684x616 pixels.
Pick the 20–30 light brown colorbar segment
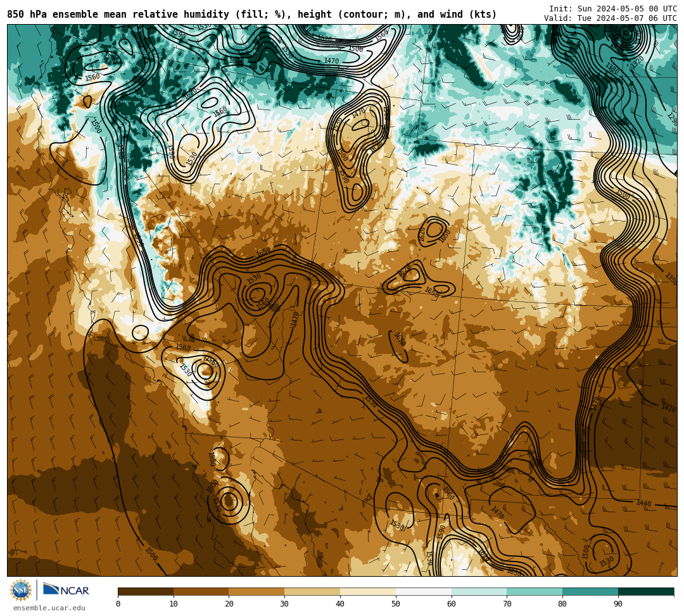[257, 591]
